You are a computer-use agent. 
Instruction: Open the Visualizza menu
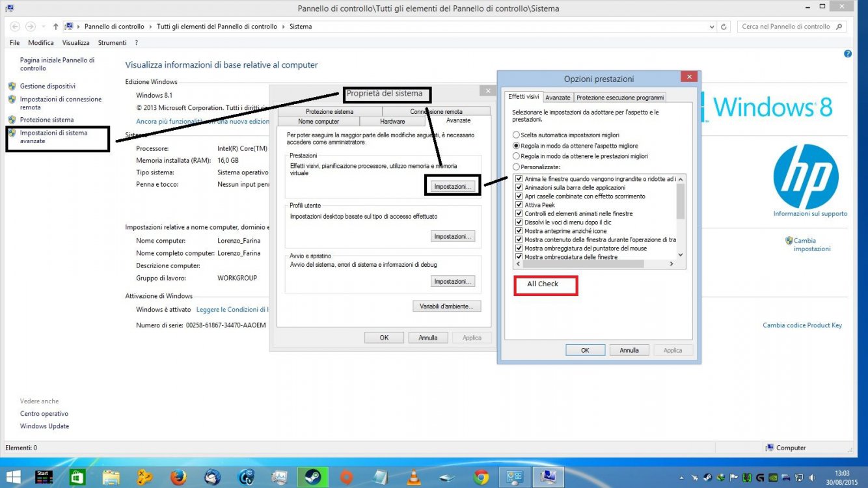click(76, 42)
